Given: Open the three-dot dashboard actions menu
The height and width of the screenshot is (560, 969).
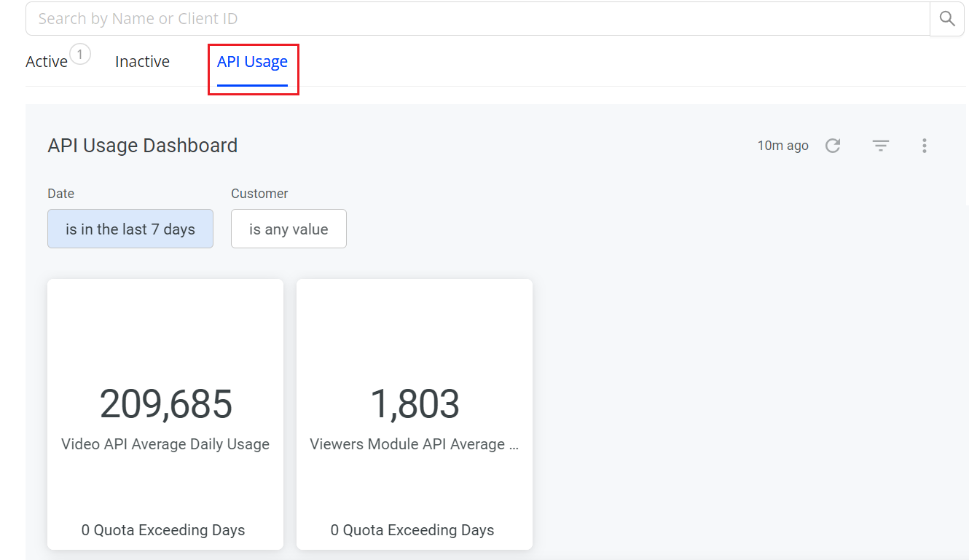Looking at the screenshot, I should (x=924, y=146).
